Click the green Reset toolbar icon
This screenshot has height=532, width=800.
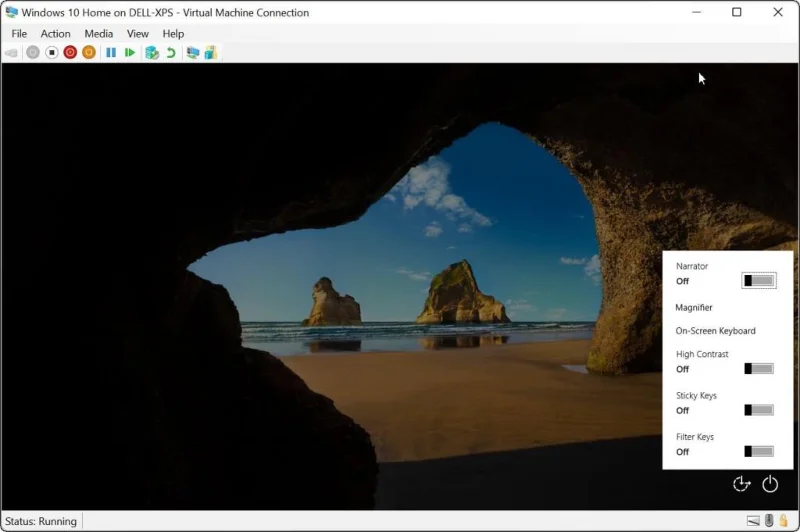pyautogui.click(x=130, y=53)
